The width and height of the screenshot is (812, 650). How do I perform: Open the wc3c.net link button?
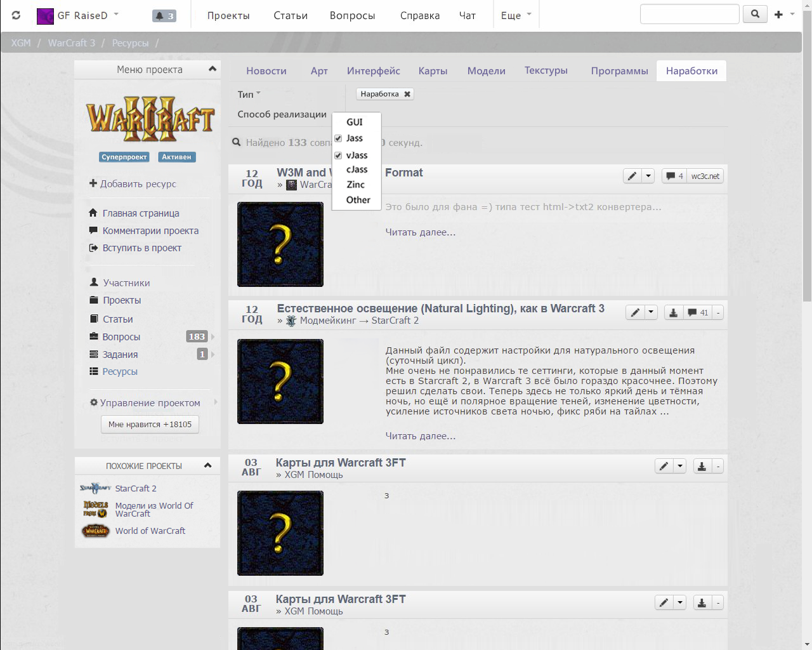[705, 176]
